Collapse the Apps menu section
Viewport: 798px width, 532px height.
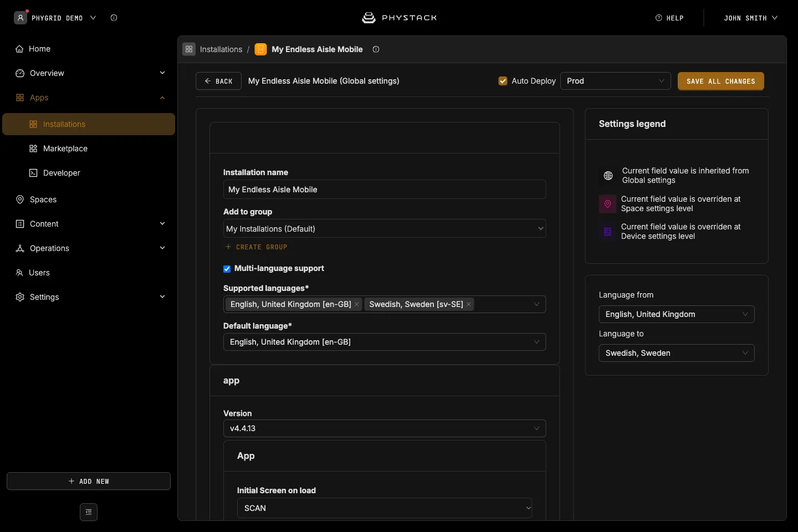(162, 98)
